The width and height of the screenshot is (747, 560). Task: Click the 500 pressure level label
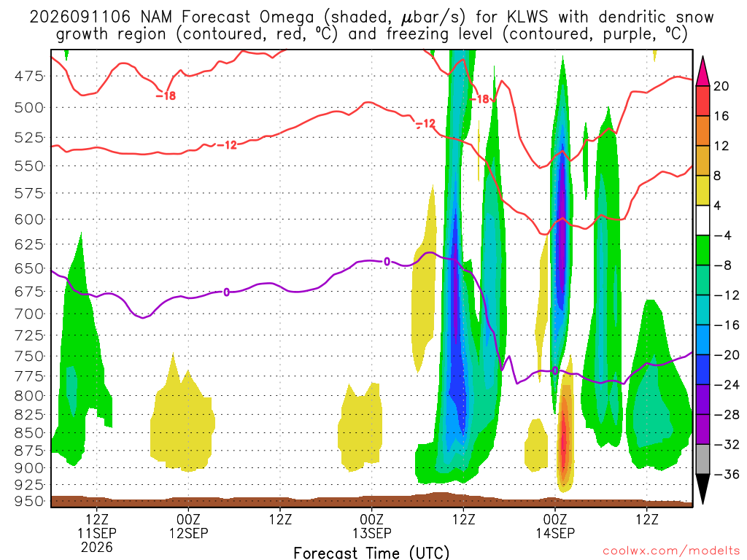pos(29,108)
